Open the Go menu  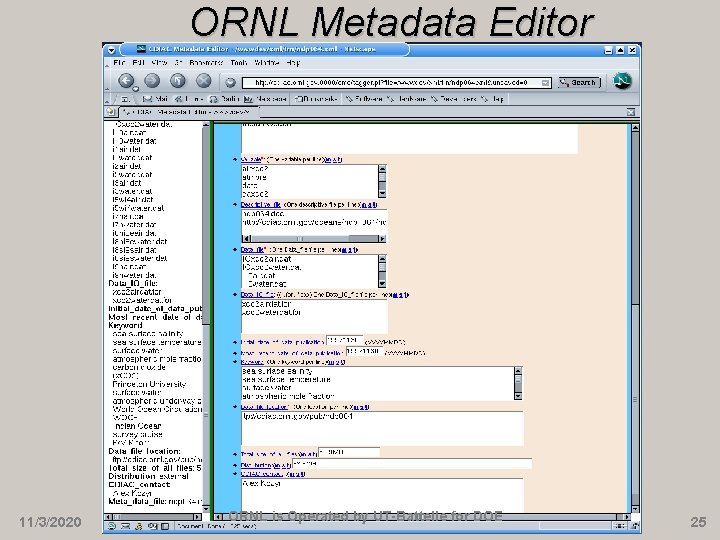[x=178, y=62]
